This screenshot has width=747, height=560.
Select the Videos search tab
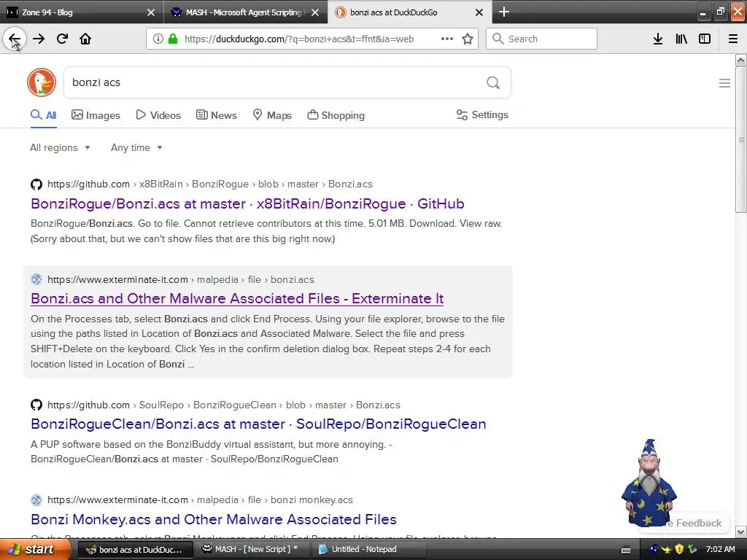(x=158, y=115)
